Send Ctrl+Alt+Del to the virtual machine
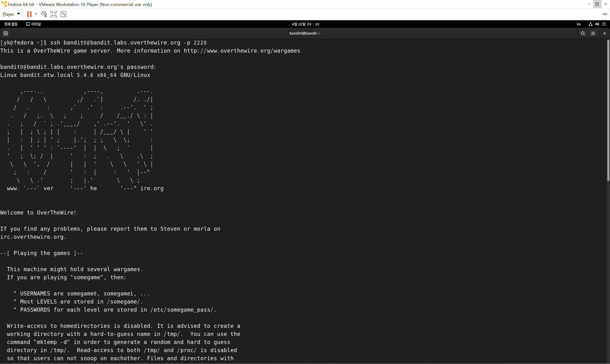 click(x=44, y=14)
